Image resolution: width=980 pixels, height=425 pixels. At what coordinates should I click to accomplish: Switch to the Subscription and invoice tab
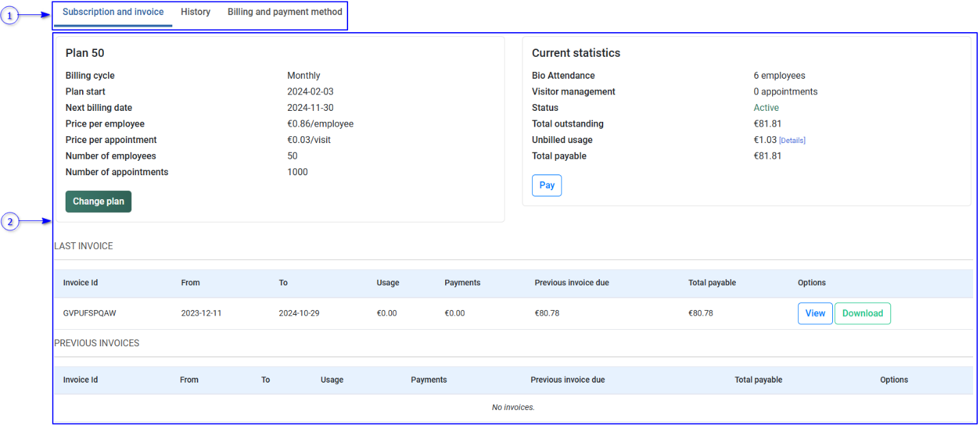[x=113, y=12]
